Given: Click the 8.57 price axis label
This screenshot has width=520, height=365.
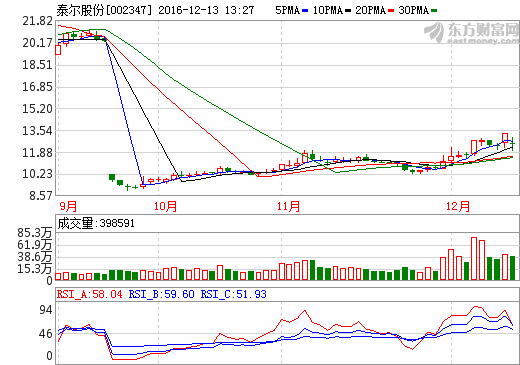Looking at the screenshot, I should pyautogui.click(x=41, y=195).
